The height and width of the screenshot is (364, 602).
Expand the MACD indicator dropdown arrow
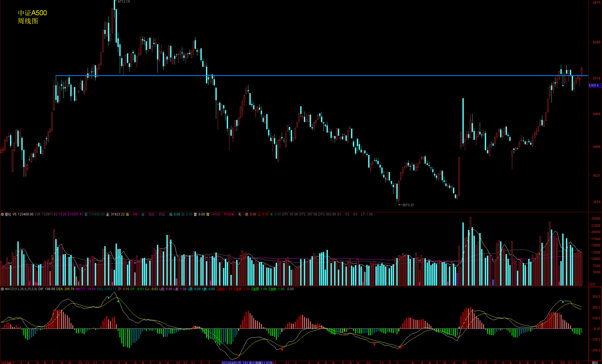click(2, 289)
